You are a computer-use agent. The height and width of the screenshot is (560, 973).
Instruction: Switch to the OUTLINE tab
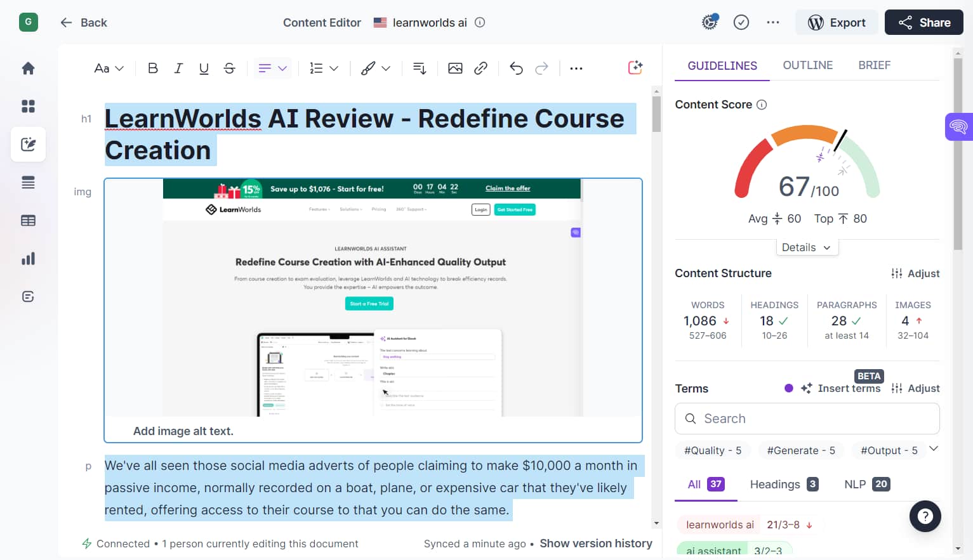[807, 65]
